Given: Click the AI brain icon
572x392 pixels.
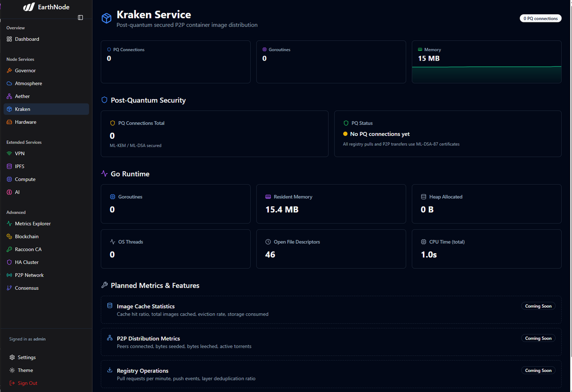Looking at the screenshot, I should pyautogui.click(x=10, y=192).
